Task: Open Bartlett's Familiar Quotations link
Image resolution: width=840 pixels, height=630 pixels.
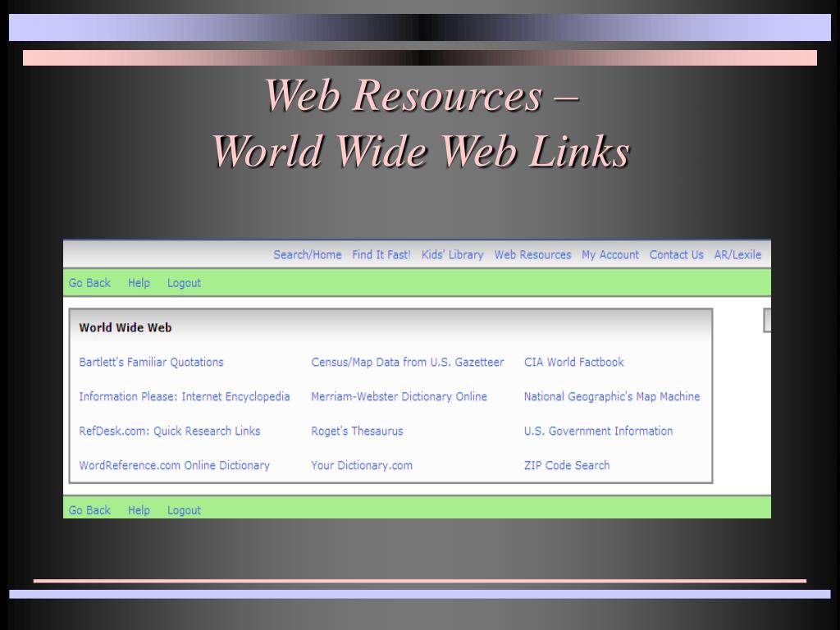Action: pos(151,362)
